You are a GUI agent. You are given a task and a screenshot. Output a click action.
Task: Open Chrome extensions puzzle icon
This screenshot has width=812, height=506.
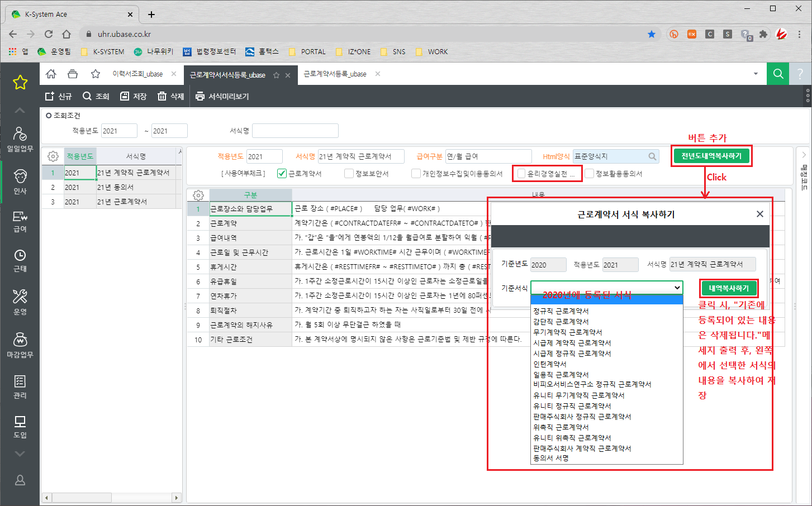pos(763,34)
